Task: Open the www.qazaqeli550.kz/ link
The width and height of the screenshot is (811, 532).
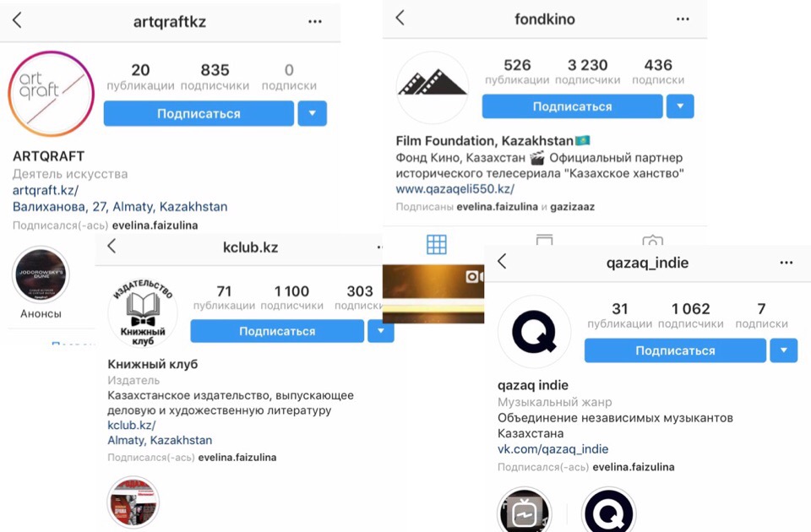Action: point(455,188)
